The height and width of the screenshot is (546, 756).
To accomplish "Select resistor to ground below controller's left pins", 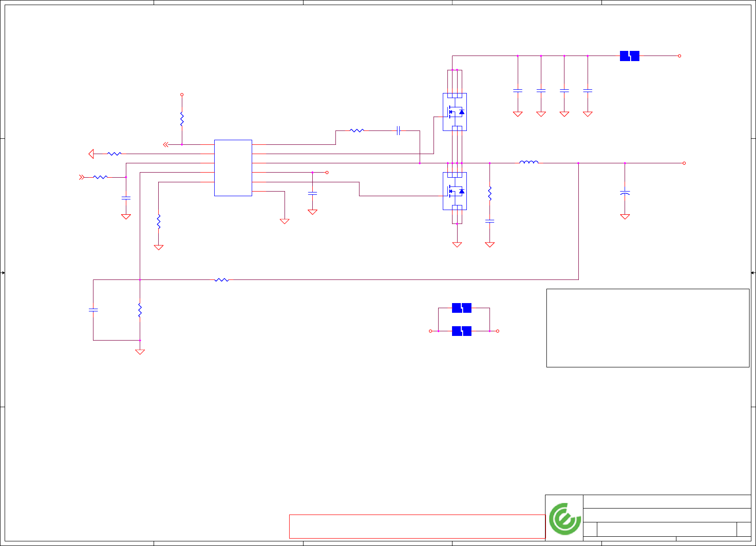I will (158, 221).
